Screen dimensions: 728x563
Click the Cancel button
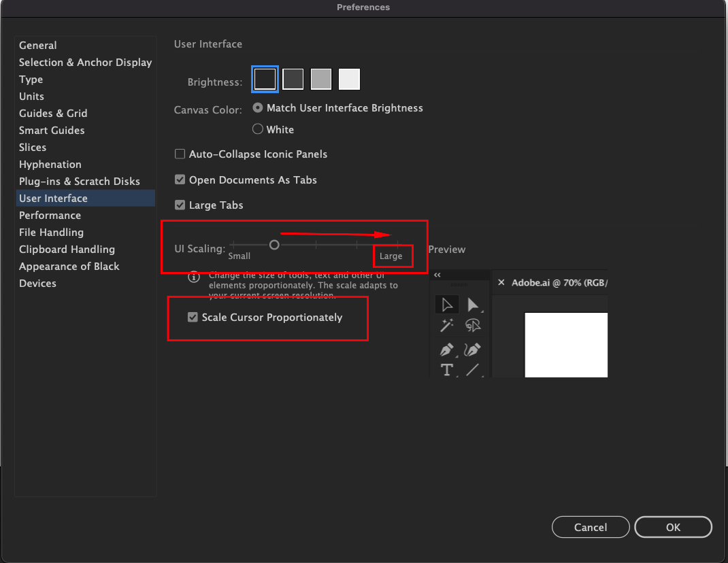tap(590, 527)
